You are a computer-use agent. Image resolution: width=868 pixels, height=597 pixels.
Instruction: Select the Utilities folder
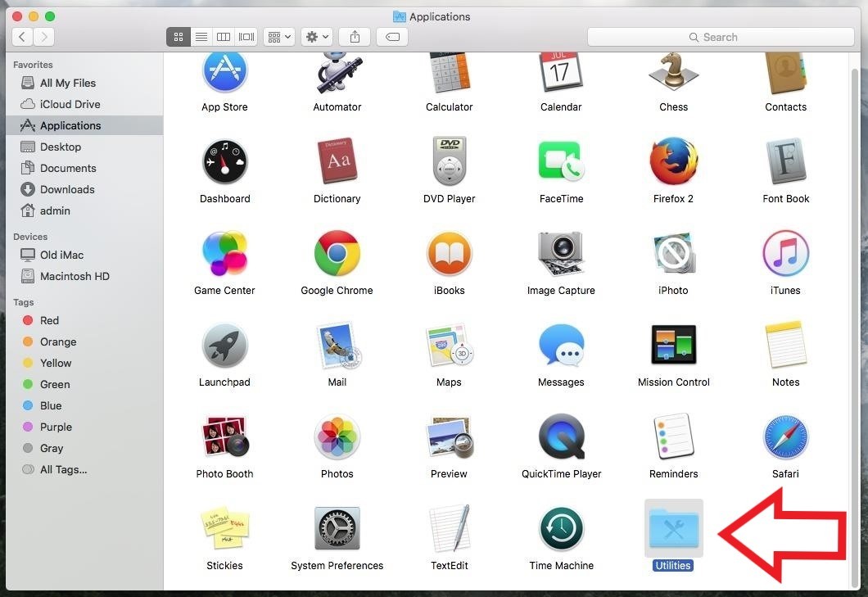tap(673, 529)
